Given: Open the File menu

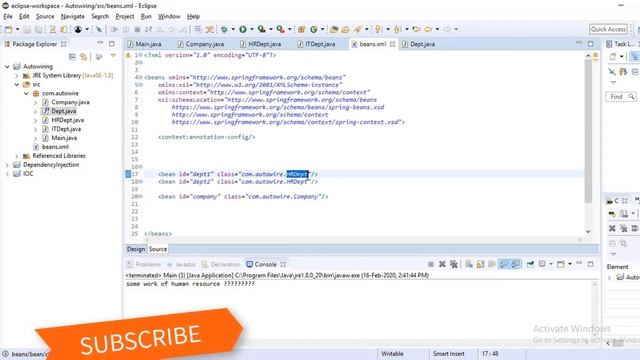Looking at the screenshot, I should [x=8, y=16].
